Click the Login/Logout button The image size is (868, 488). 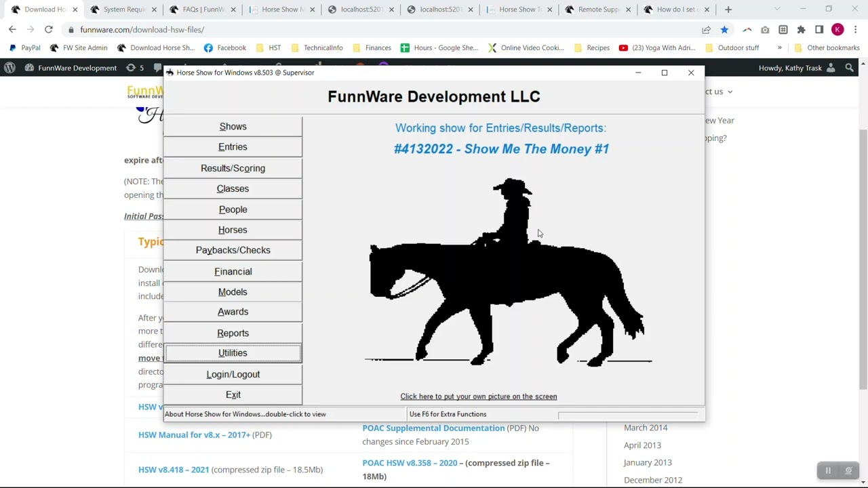click(x=233, y=374)
